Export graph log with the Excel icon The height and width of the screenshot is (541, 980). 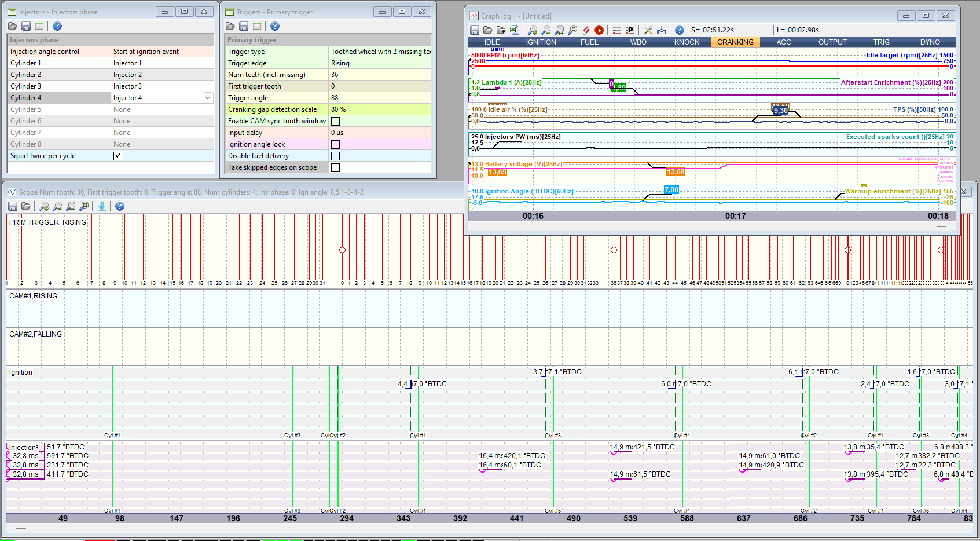514,30
